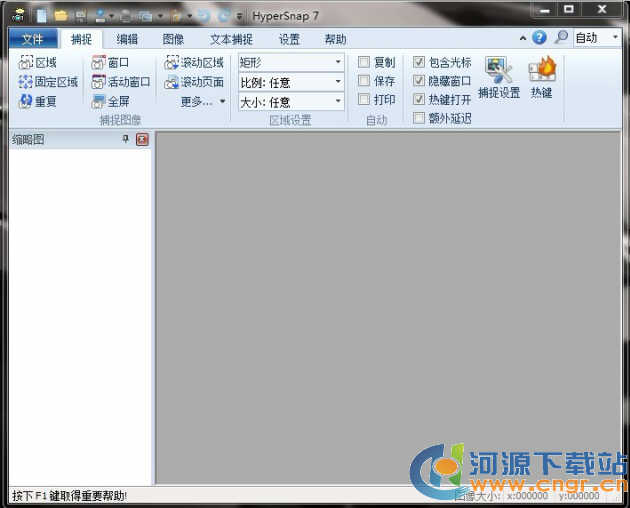630x508 pixels.
Task: Click the magnifier search icon in ribbon
Action: pyautogui.click(x=561, y=37)
